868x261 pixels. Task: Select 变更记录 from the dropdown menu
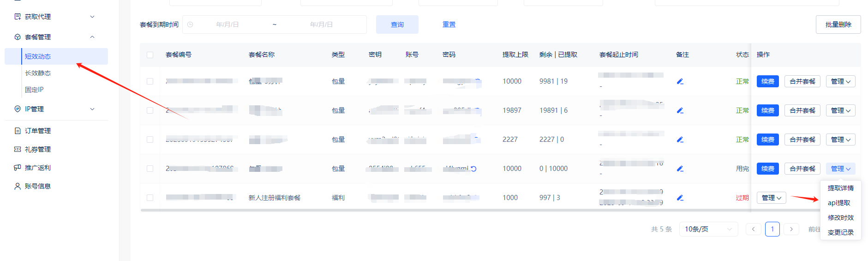841,232
